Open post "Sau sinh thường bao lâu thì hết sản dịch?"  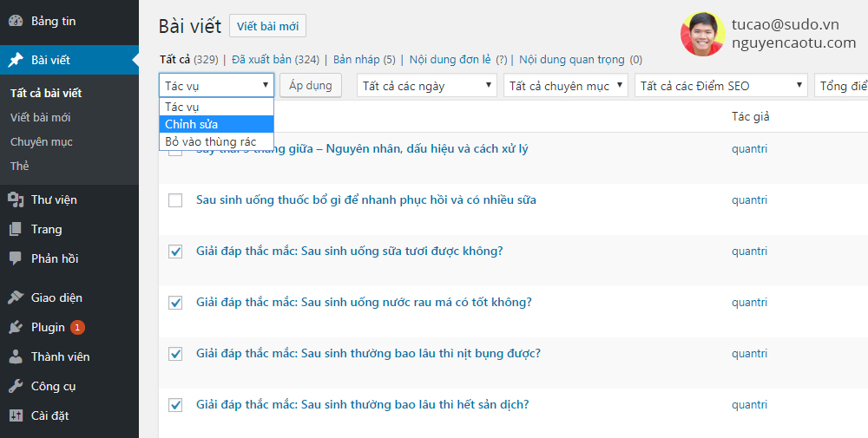click(x=363, y=404)
